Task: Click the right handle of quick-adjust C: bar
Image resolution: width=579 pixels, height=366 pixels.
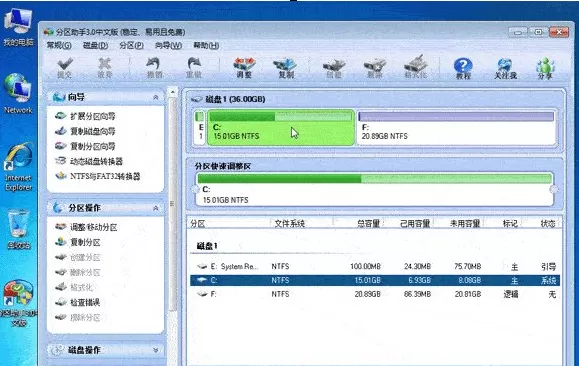Action: tap(554, 189)
